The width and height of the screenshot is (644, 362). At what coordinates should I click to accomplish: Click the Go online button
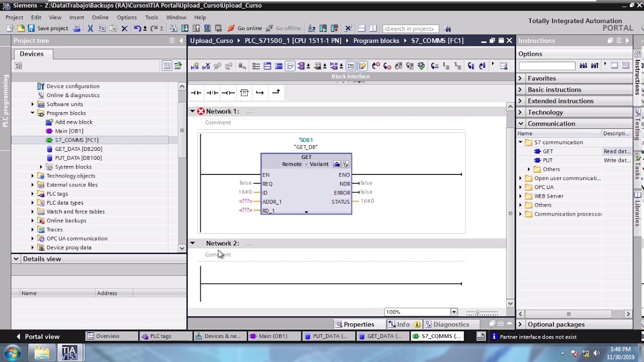pyautogui.click(x=245, y=28)
